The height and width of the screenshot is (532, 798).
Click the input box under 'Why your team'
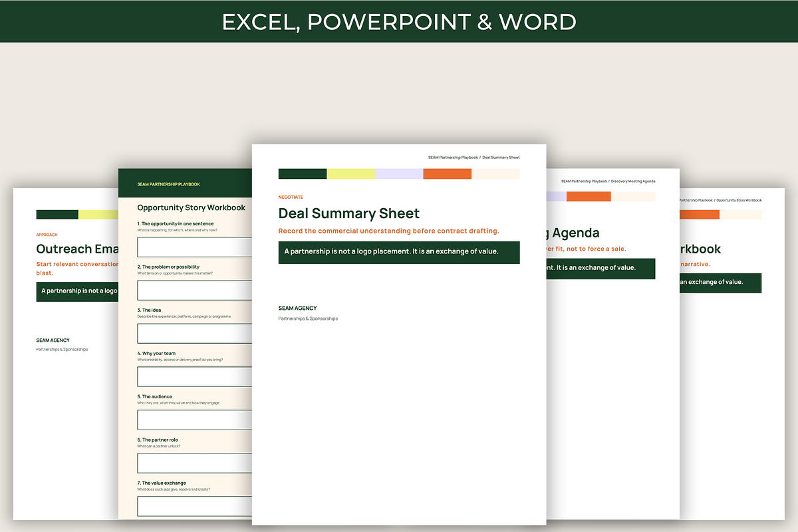tap(195, 376)
